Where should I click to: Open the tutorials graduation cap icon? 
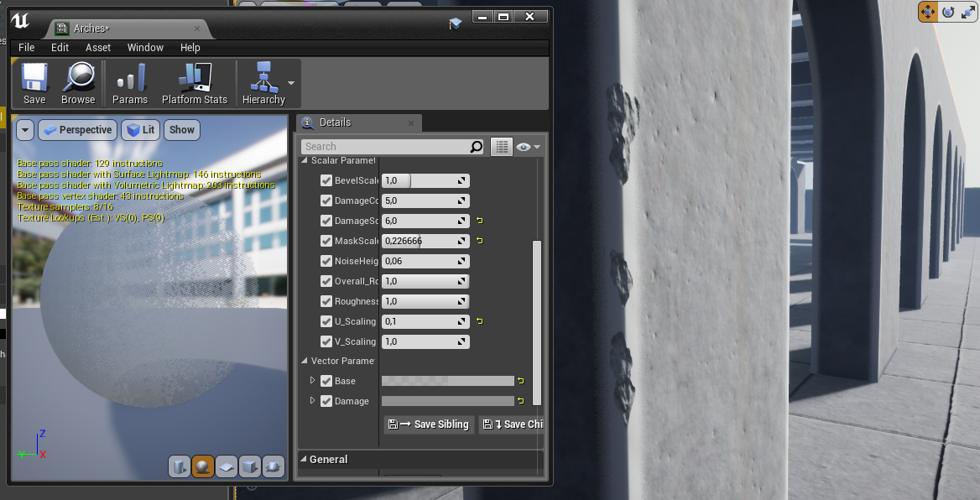tap(456, 23)
